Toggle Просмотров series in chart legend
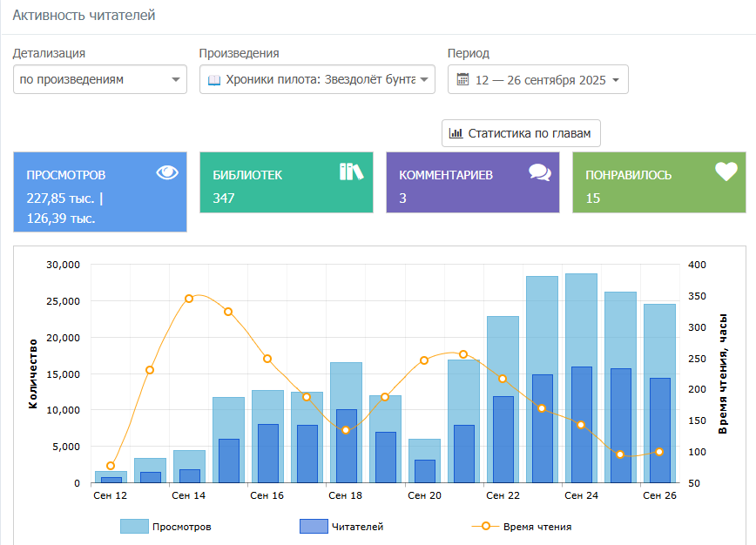 (181, 527)
